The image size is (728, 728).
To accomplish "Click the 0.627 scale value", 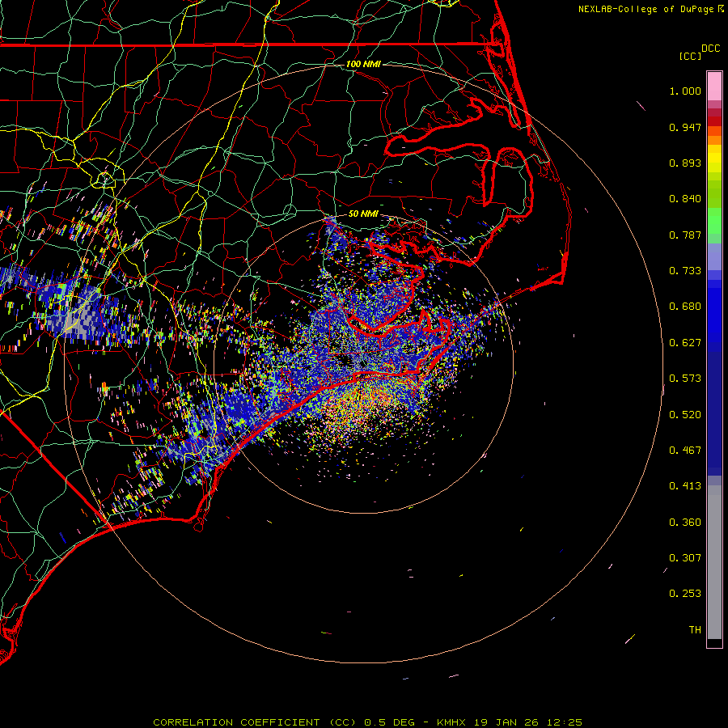I will point(685,343).
